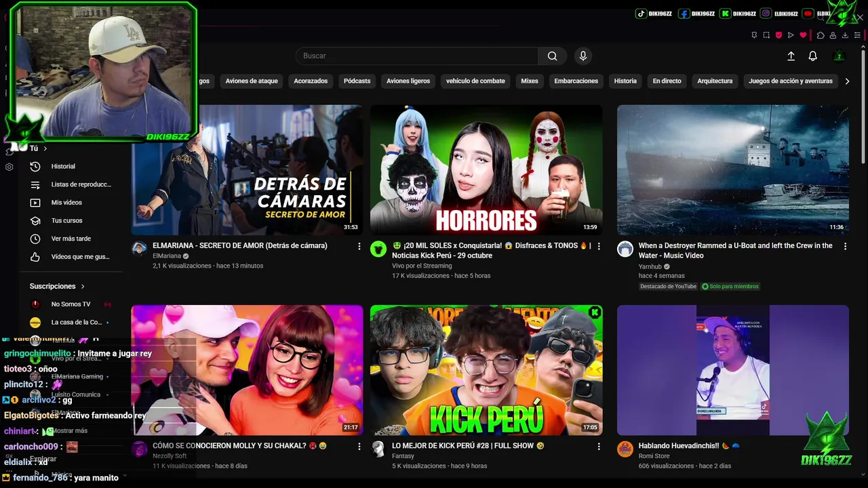Screen dimensions: 868x488
Task: Open the notifications bell
Action: (812, 56)
